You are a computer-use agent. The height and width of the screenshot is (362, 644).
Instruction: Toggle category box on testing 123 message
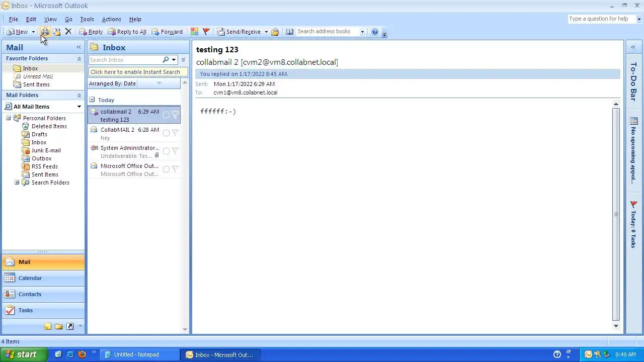coord(166,115)
